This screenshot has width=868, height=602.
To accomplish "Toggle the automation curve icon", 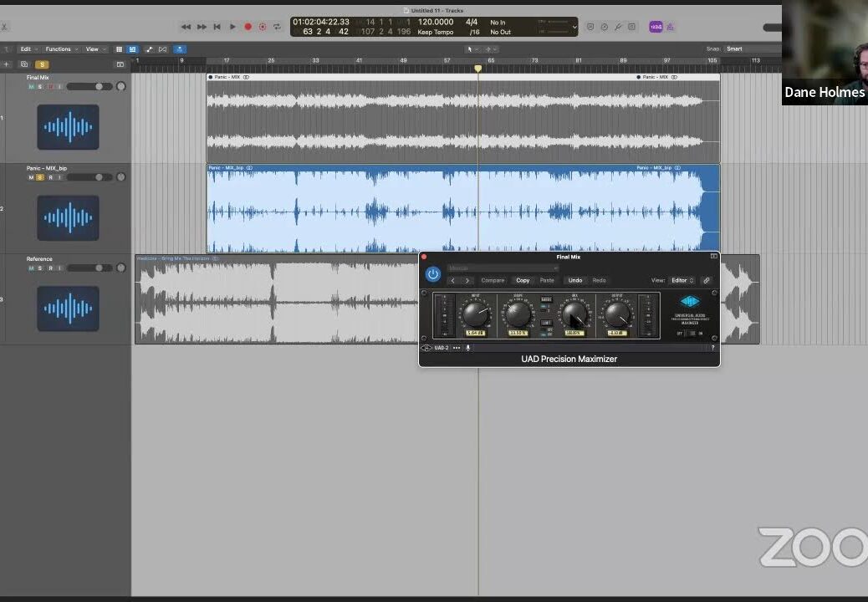I will pyautogui.click(x=150, y=49).
